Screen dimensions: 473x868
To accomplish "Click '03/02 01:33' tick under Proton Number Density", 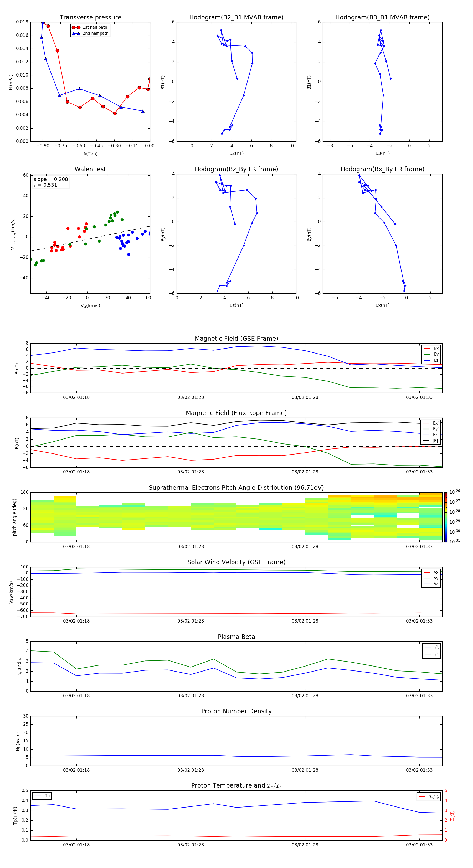I will (x=419, y=770).
